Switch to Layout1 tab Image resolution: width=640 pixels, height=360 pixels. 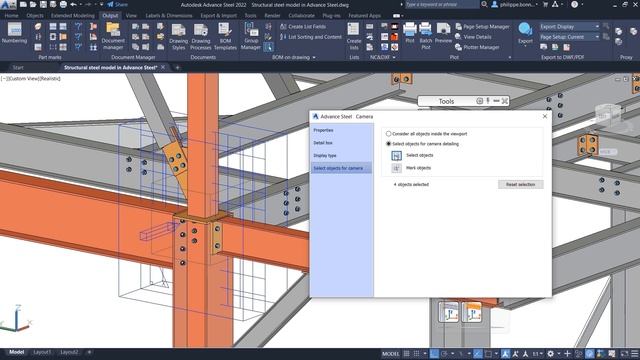tap(42, 352)
